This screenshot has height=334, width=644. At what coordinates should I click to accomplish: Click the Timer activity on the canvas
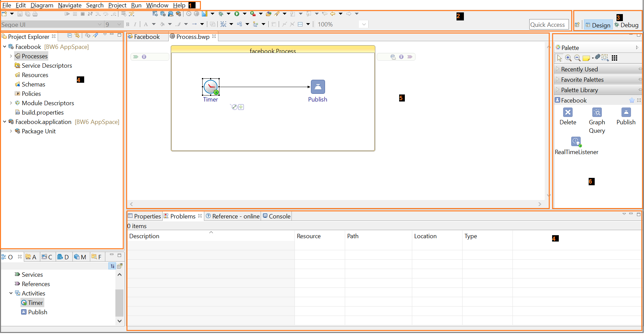(x=211, y=87)
